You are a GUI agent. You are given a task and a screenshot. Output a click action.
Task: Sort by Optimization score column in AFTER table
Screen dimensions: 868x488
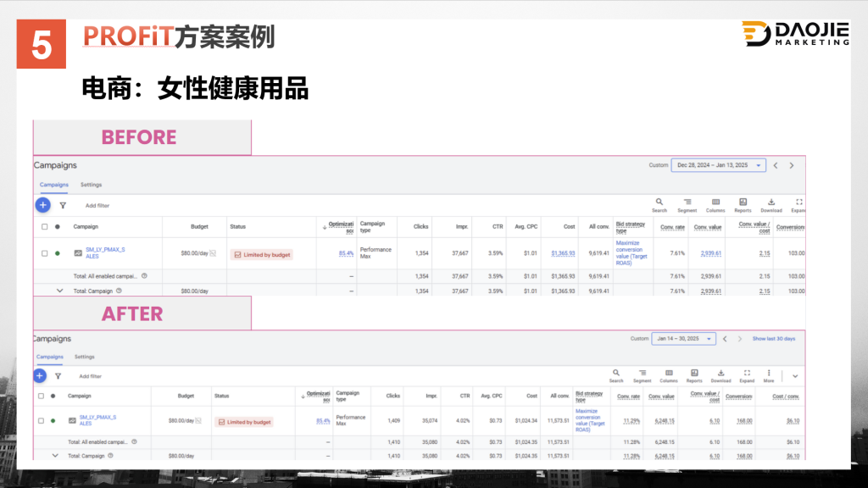[x=316, y=396]
